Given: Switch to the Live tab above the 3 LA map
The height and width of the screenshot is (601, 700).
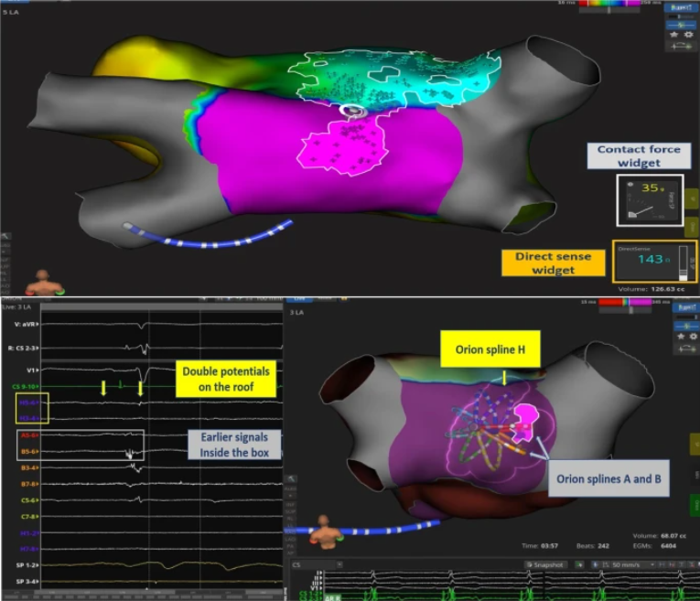Looking at the screenshot, I should [299, 299].
